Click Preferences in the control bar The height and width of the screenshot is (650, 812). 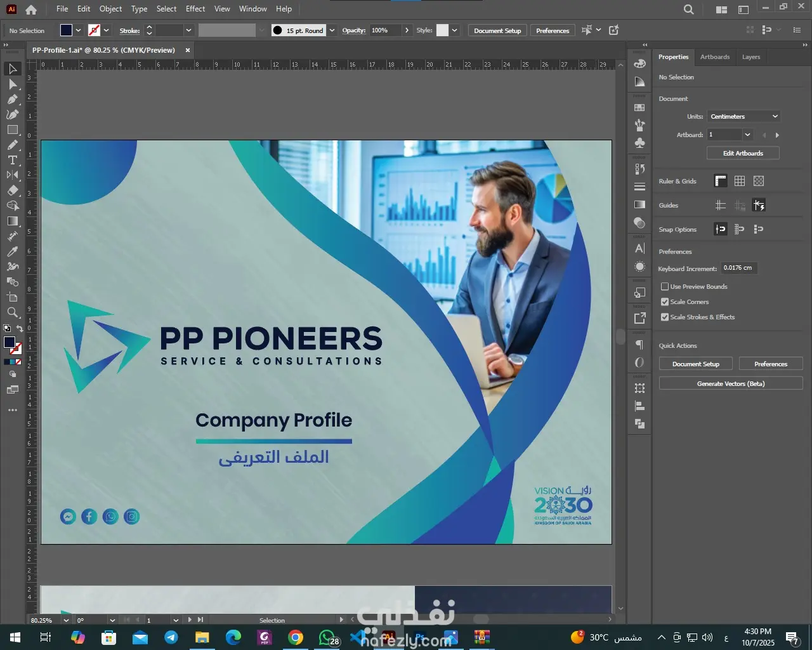tap(553, 30)
